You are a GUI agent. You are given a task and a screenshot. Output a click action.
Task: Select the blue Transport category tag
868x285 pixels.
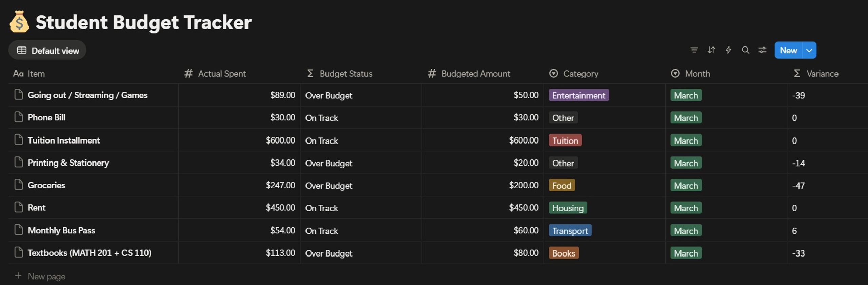570,231
